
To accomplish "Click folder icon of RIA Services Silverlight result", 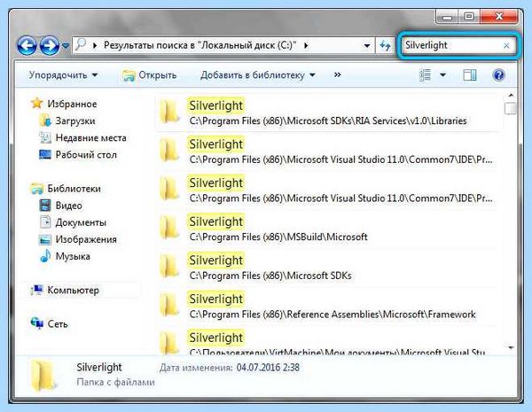I will click(169, 112).
